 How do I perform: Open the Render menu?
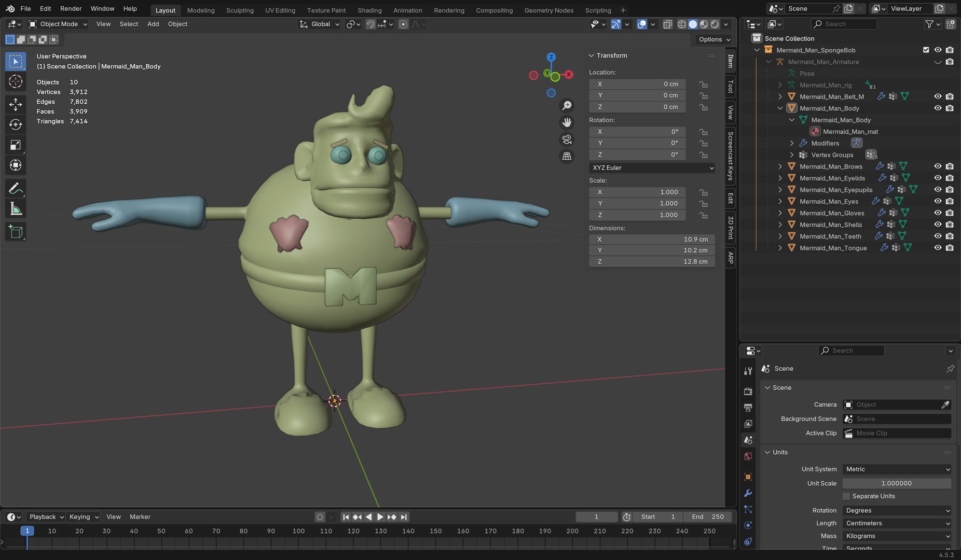pos(71,8)
